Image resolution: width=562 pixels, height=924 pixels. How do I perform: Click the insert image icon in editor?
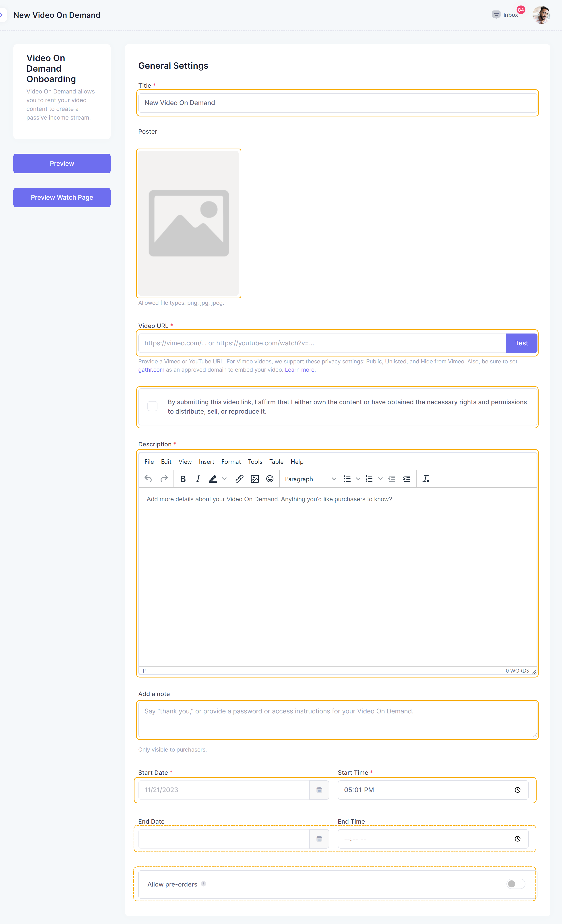[254, 479]
